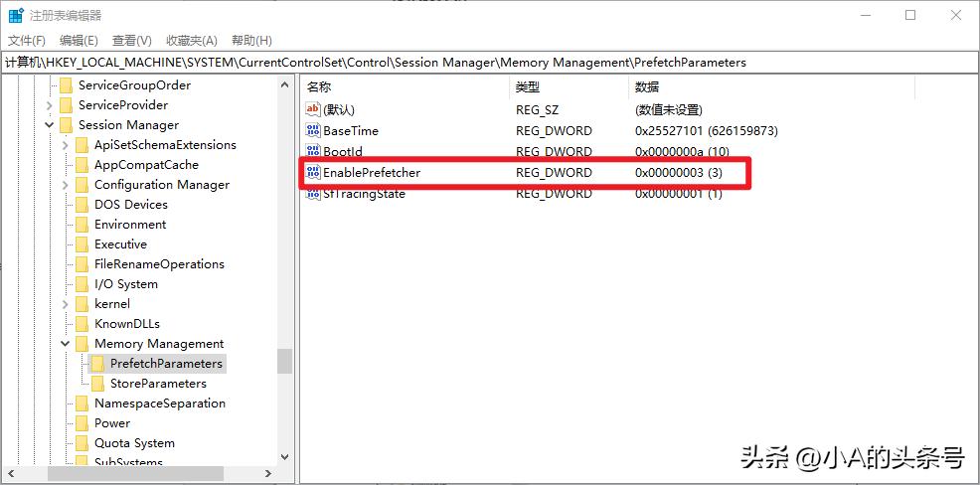Open the 查看(V) menu
Image resolution: width=980 pixels, height=485 pixels.
pos(132,41)
